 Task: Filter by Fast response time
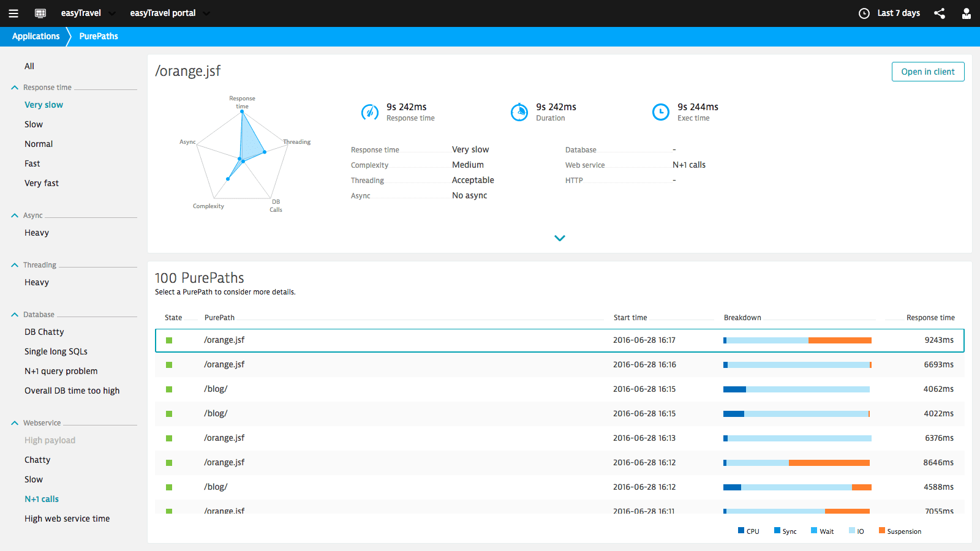click(x=32, y=163)
